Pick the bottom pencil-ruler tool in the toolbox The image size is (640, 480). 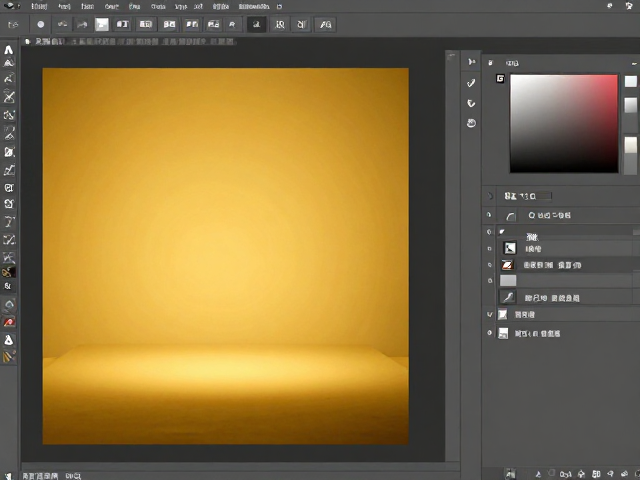tap(9, 357)
